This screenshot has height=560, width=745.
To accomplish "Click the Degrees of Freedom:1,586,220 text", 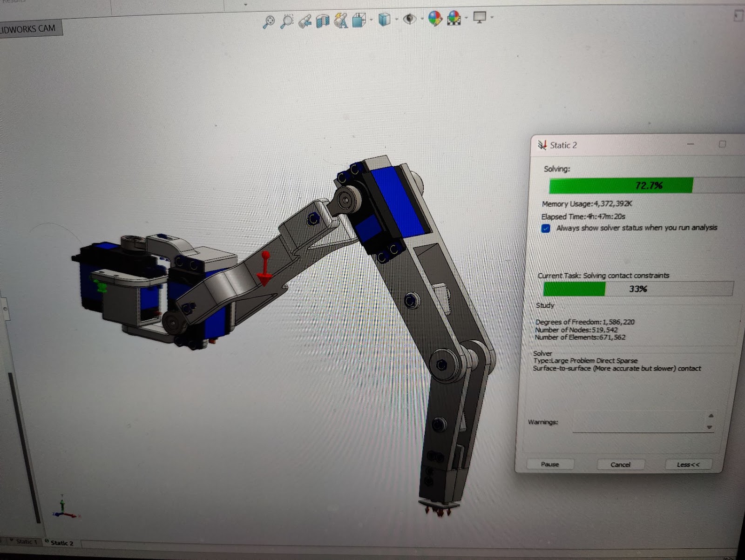I will (585, 322).
